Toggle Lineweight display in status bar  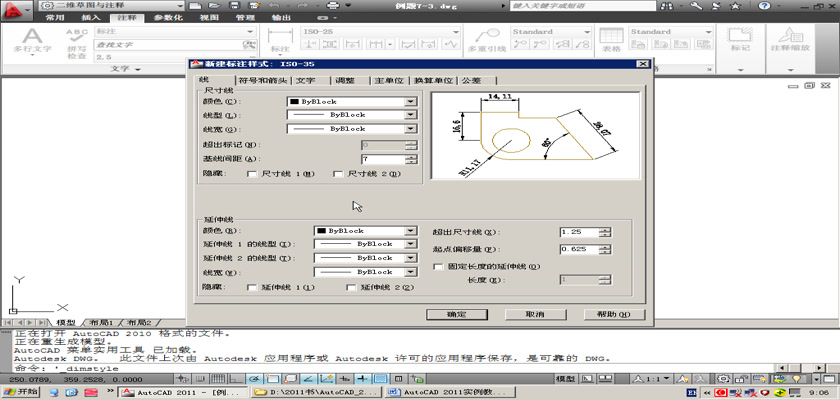tap(363, 379)
